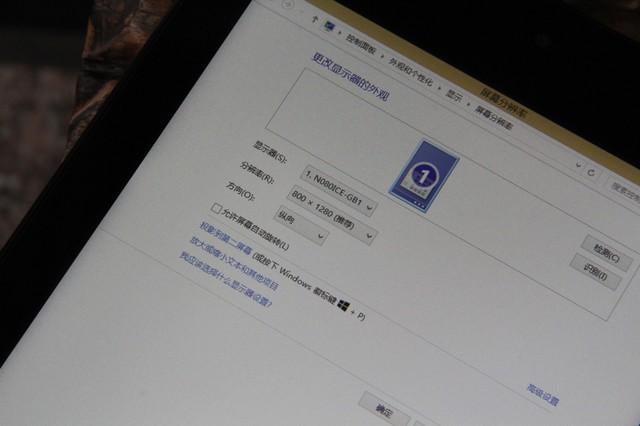The height and width of the screenshot is (426, 640).
Task: Click the 方向(O): label
Action: (x=240, y=191)
